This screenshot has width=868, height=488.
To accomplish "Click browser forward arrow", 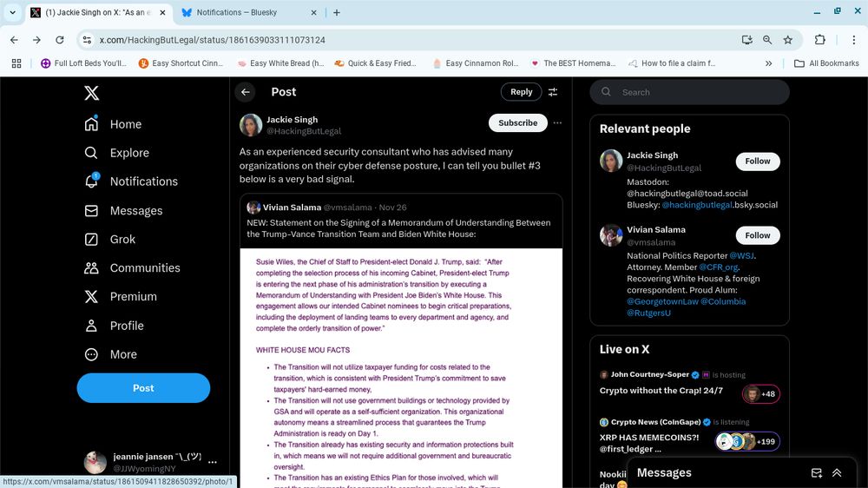I will [x=36, y=40].
